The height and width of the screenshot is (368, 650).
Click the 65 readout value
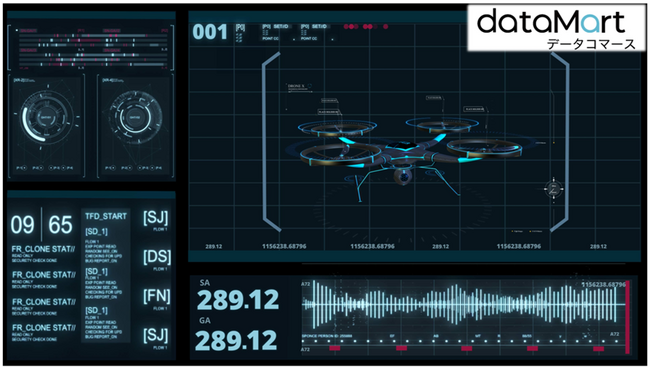pos(61,225)
